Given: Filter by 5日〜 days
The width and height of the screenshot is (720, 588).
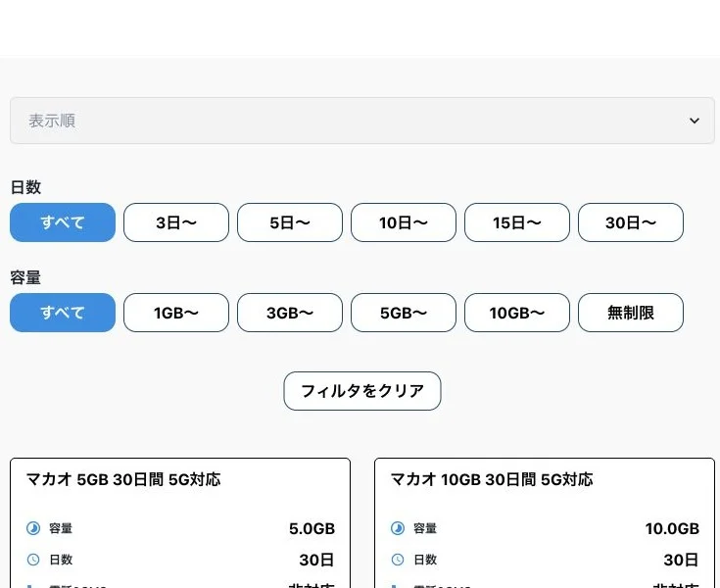Looking at the screenshot, I should 290,222.
